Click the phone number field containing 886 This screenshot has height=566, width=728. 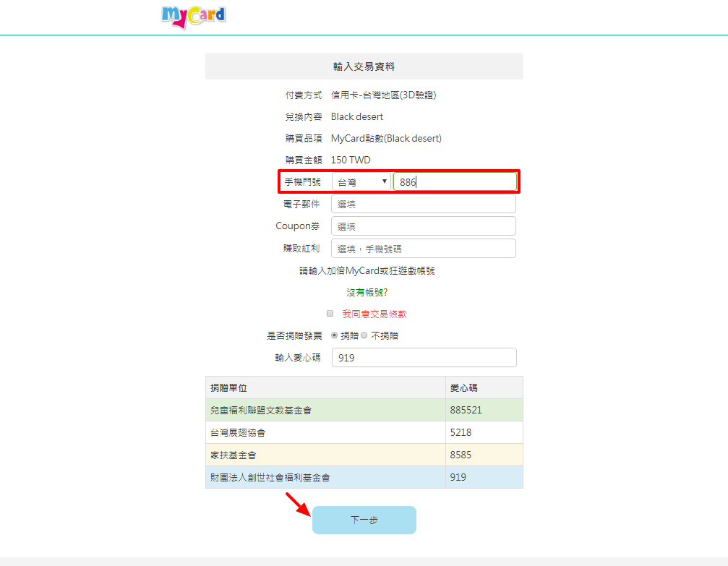click(455, 182)
